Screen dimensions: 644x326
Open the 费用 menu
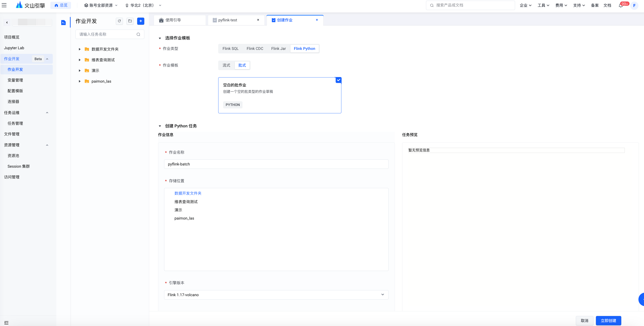(561, 5)
